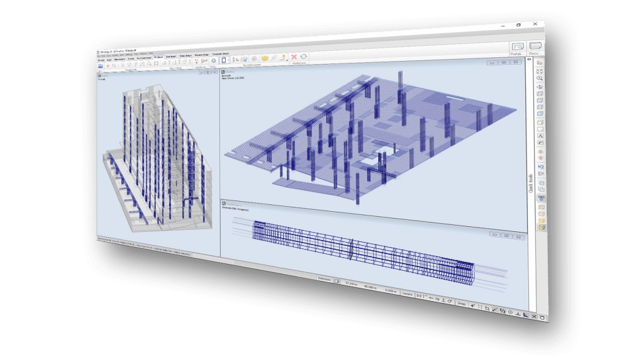
Task: Click the text 'A' icon in Quick tools
Action: coord(540,136)
